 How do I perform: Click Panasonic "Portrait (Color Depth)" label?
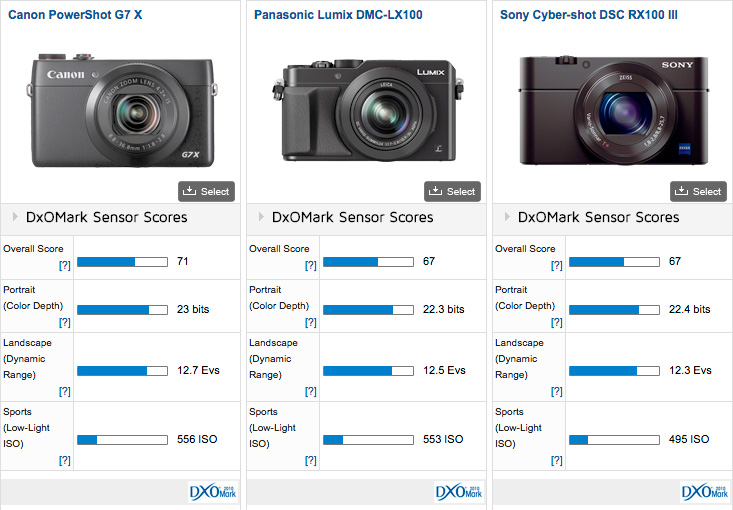(x=279, y=297)
